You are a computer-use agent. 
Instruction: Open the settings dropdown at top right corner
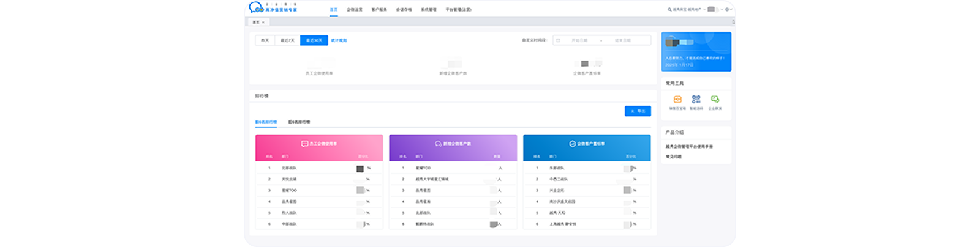pyautogui.click(x=728, y=10)
